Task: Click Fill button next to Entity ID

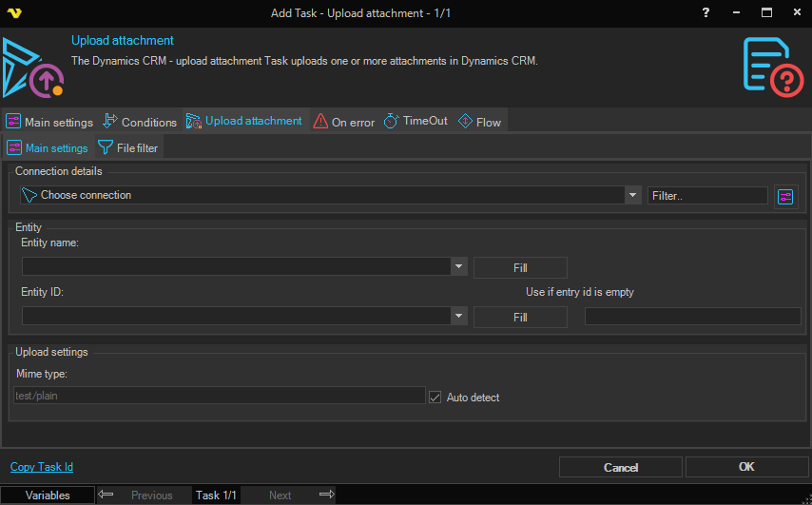Action: click(x=520, y=317)
